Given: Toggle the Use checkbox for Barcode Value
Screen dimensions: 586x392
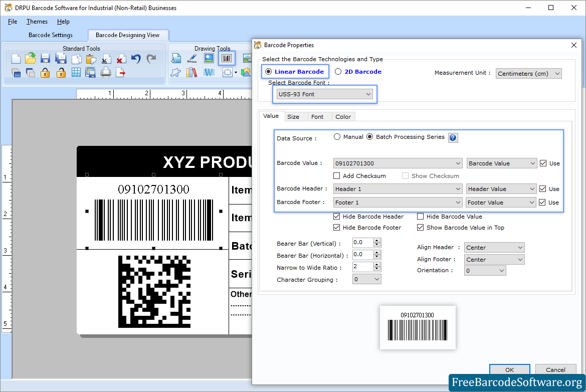Looking at the screenshot, I should pyautogui.click(x=543, y=163).
